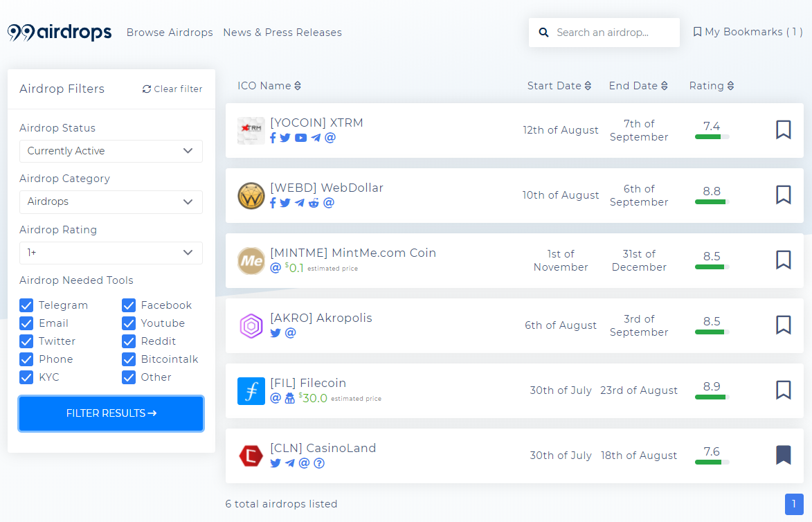This screenshot has height=522, width=812.
Task: Click email icon under YOCOIN XTRM
Action: click(x=330, y=138)
